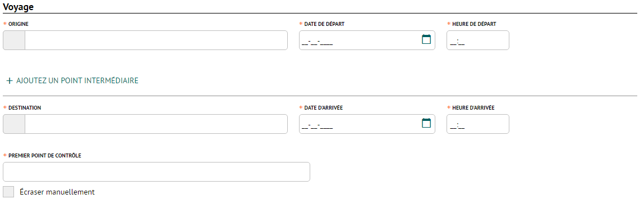Viewport: 644px width, 203px height.
Task: Tick the Écraser manuellement checkbox
Action: [x=8, y=192]
